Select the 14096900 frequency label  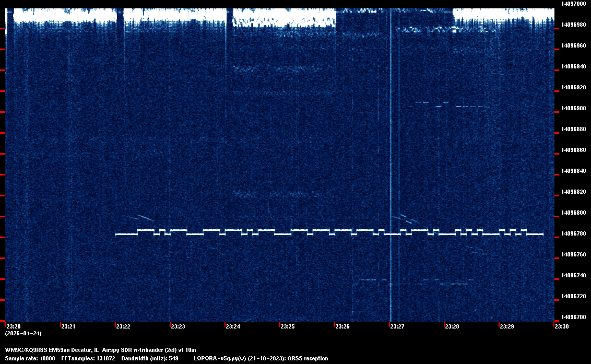[x=574, y=108]
